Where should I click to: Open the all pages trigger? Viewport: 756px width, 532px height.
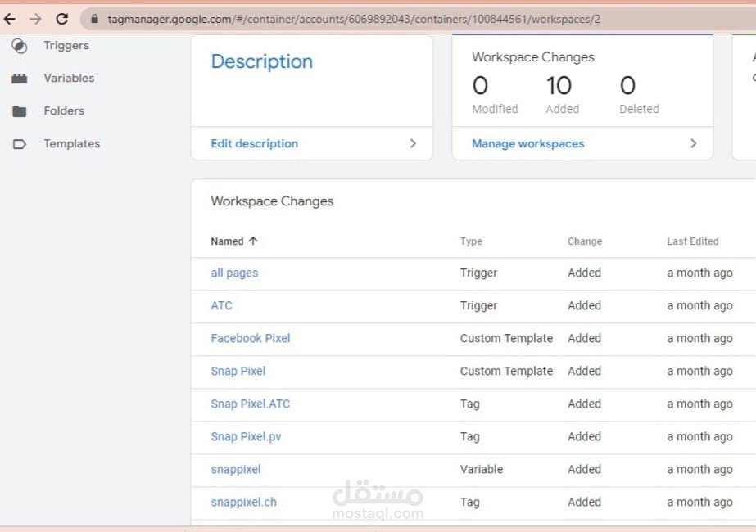(x=234, y=273)
